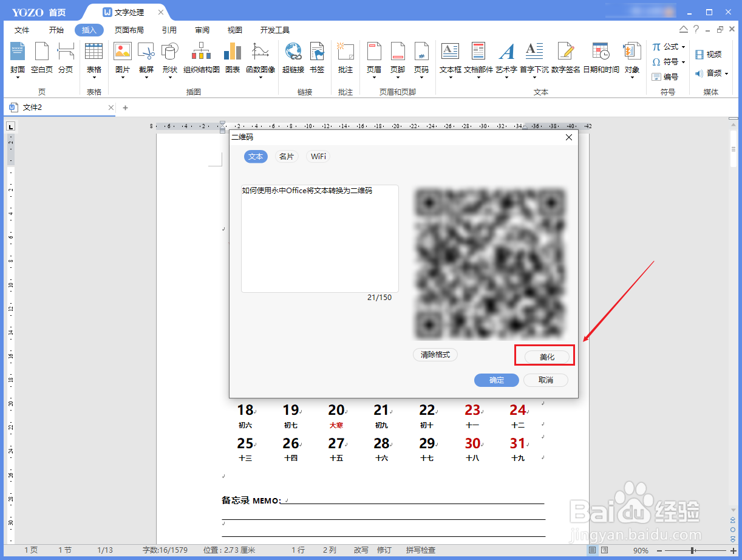Insert an organization chart (组织结构图)

click(202, 60)
